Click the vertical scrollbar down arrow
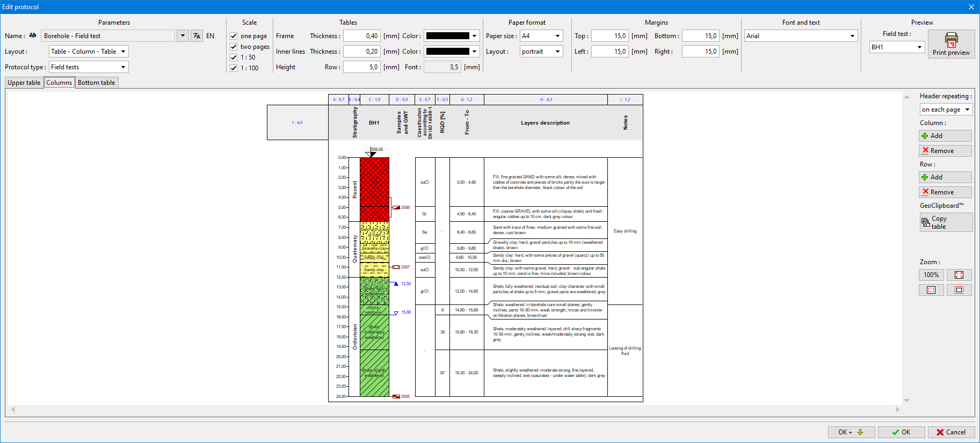980x443 pixels. (906, 401)
